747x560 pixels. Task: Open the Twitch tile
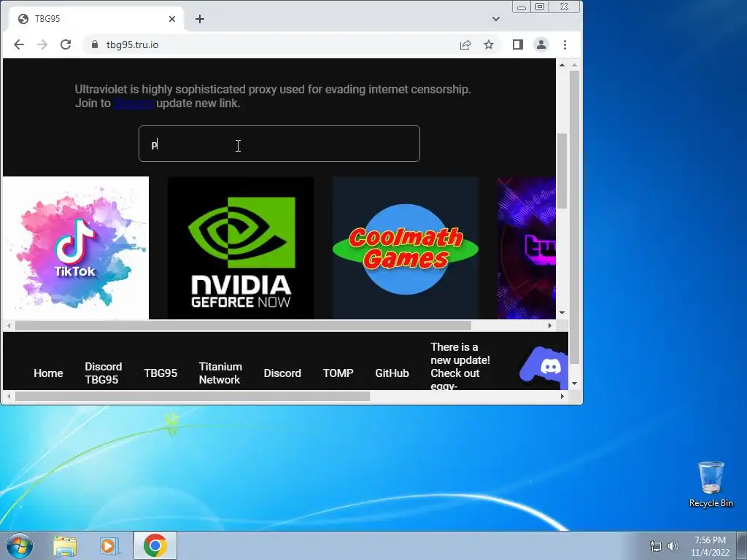527,248
